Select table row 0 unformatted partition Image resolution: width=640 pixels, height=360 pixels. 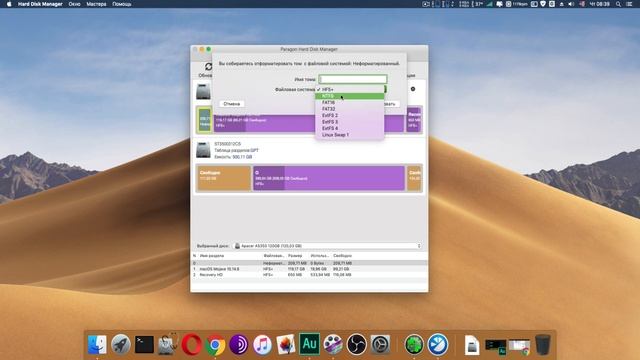click(x=309, y=263)
